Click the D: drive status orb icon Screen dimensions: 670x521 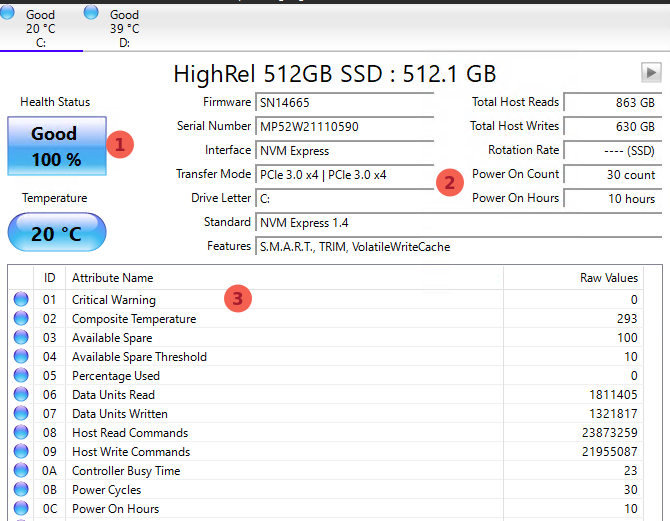tap(92, 12)
